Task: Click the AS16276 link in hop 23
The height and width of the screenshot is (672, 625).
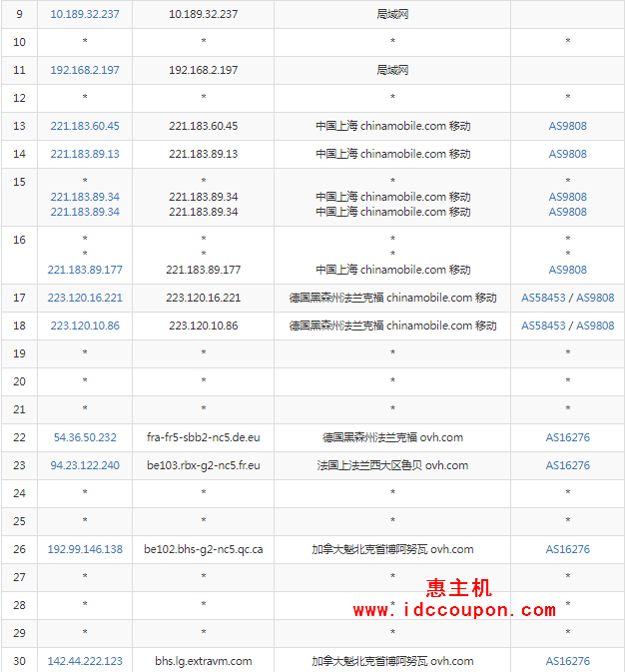Action: click(567, 465)
